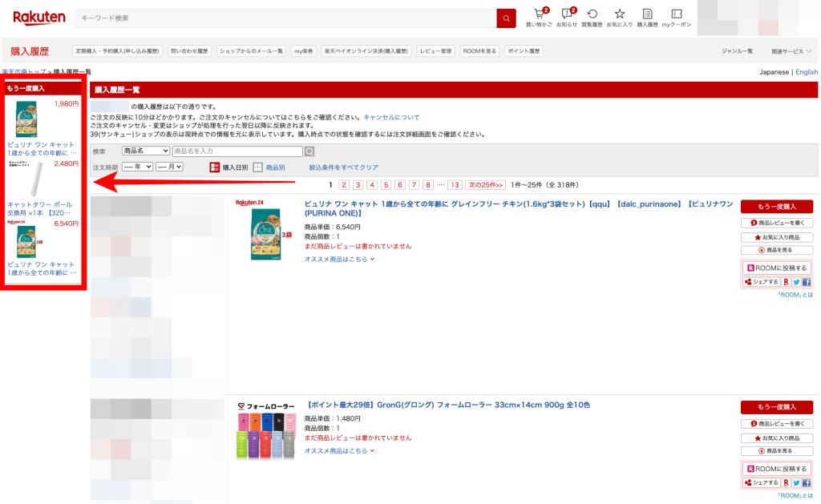Open レビュー管理 tab
The width and height of the screenshot is (821, 504).
[435, 51]
